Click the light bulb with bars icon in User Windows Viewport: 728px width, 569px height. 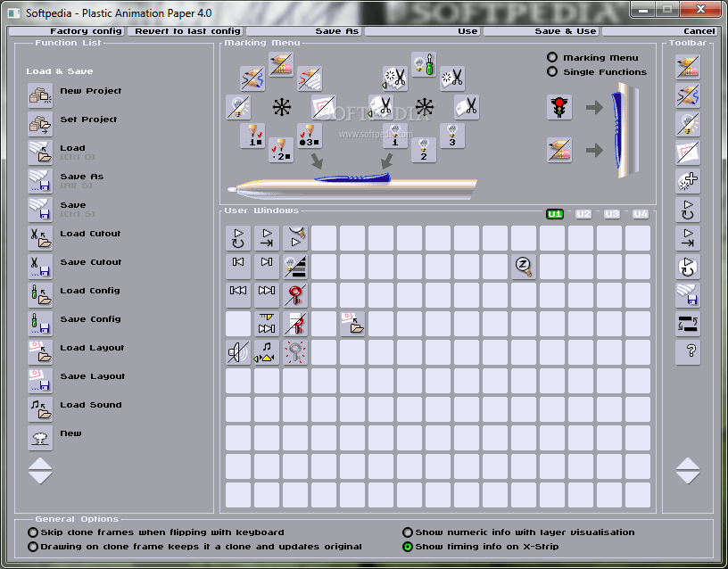[295, 267]
